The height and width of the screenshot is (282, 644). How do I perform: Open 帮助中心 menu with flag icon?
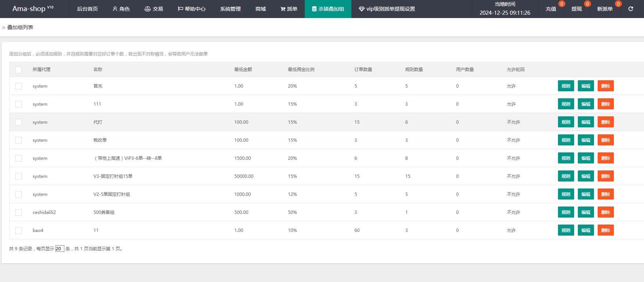tap(192, 9)
